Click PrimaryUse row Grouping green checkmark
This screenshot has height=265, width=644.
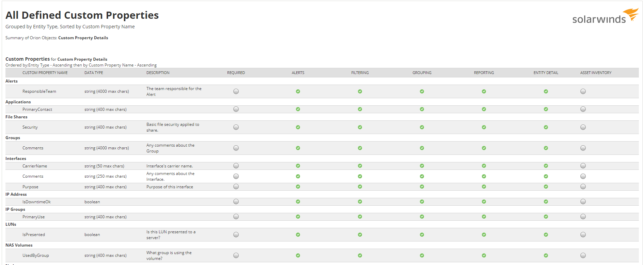coord(422,217)
